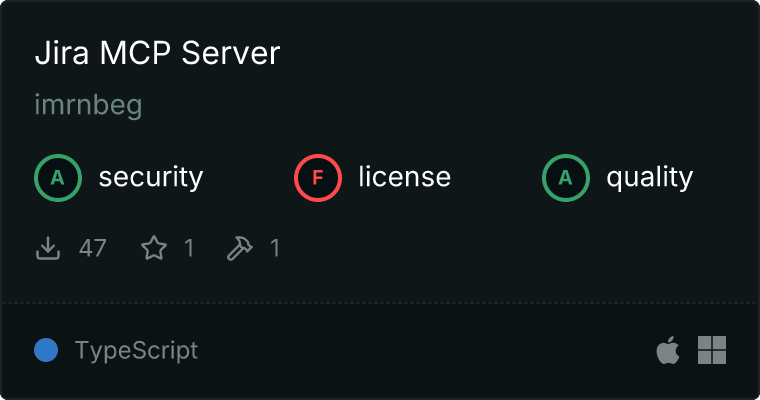760x400 pixels.
Task: Click the green security grade A badge
Action: click(x=58, y=178)
